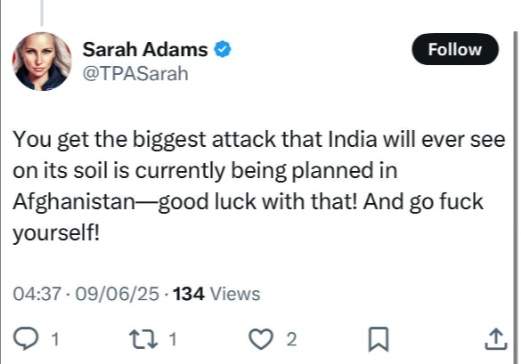Image resolution: width=521 pixels, height=364 pixels.
Task: View the 134 Views count details
Action: (217, 294)
